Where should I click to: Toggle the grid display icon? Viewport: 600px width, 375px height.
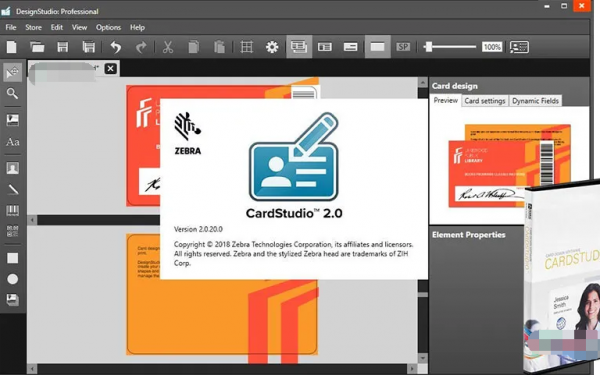(246, 47)
